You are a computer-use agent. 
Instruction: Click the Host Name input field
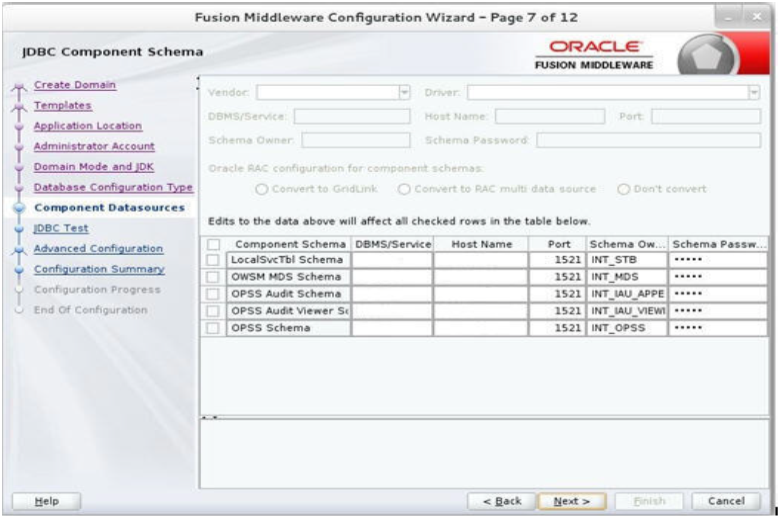550,116
